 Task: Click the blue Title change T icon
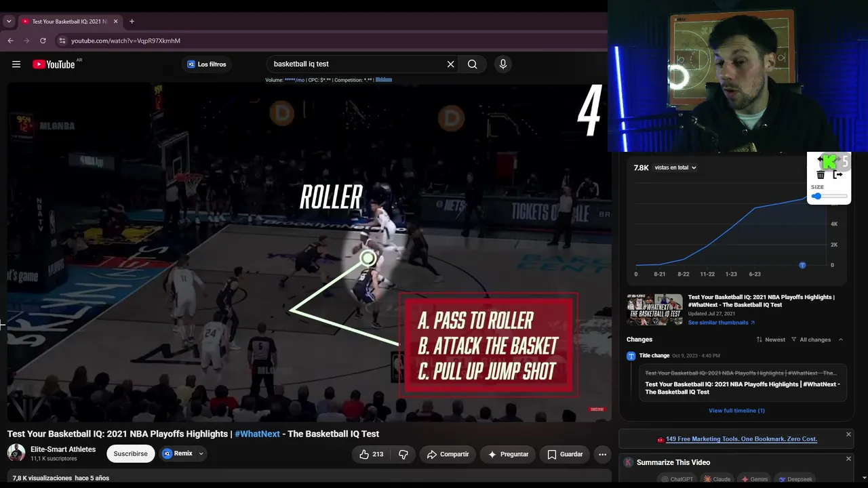631,356
